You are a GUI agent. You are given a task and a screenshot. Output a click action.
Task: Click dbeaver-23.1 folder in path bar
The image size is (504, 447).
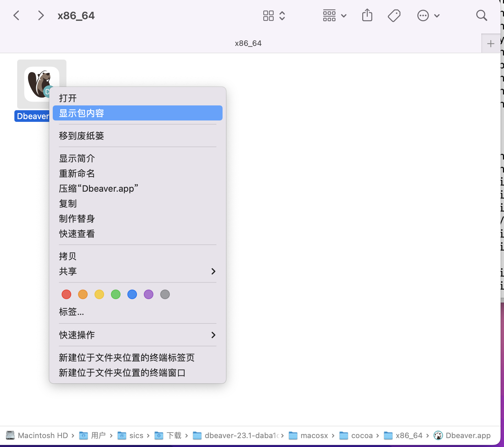coord(236,435)
